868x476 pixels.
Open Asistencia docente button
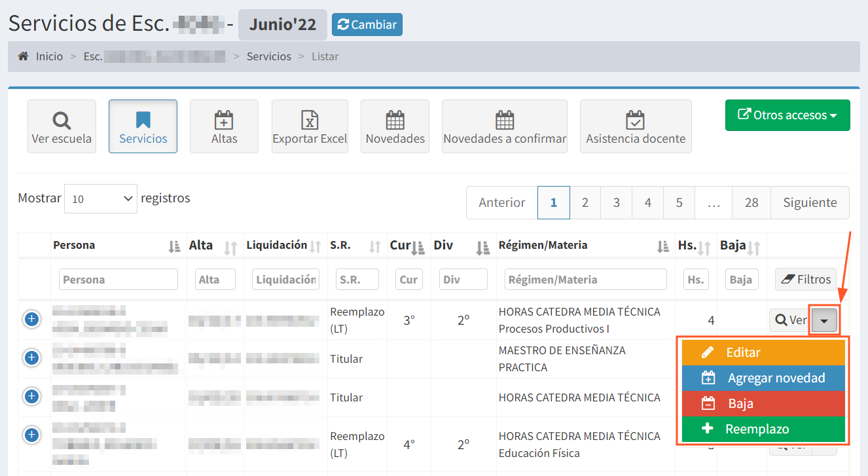636,126
